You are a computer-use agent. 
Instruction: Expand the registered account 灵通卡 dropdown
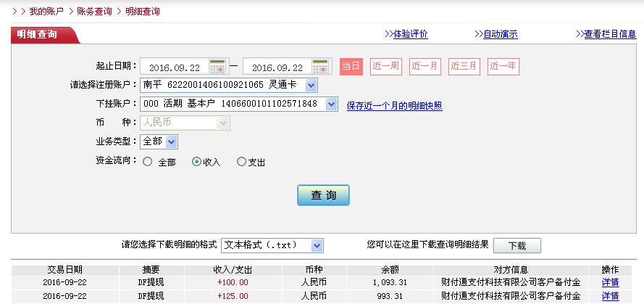311,86
